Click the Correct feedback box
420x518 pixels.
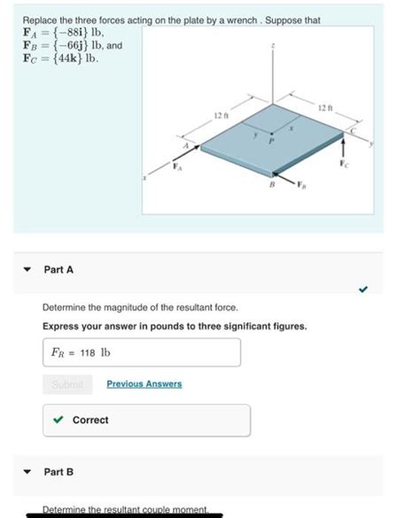tap(146, 421)
